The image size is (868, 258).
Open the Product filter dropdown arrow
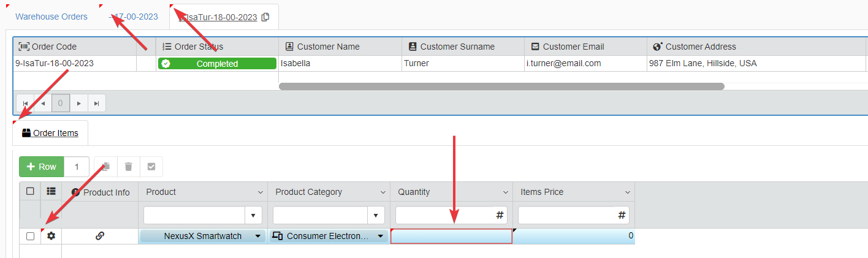[x=254, y=215]
